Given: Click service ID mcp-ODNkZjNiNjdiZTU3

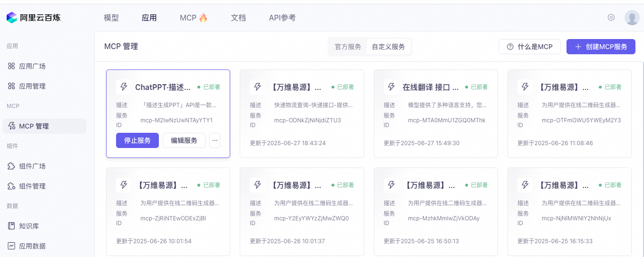Looking at the screenshot, I should 308,120.
